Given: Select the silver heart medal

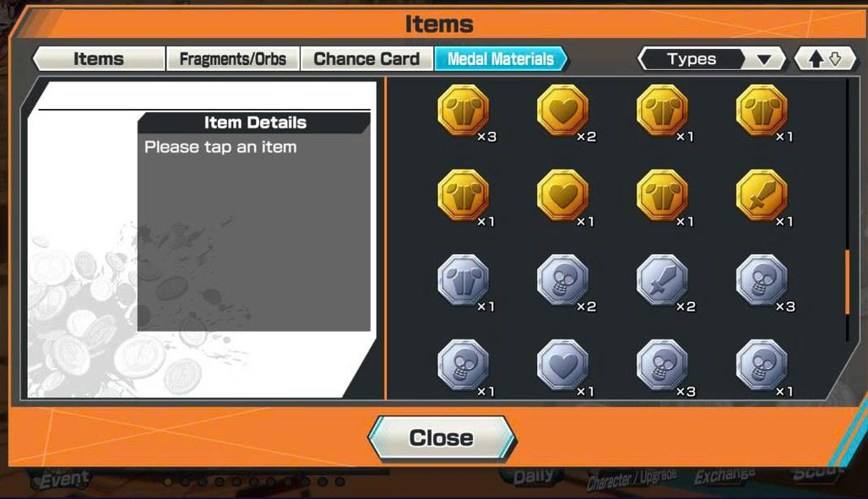Looking at the screenshot, I should (x=563, y=366).
